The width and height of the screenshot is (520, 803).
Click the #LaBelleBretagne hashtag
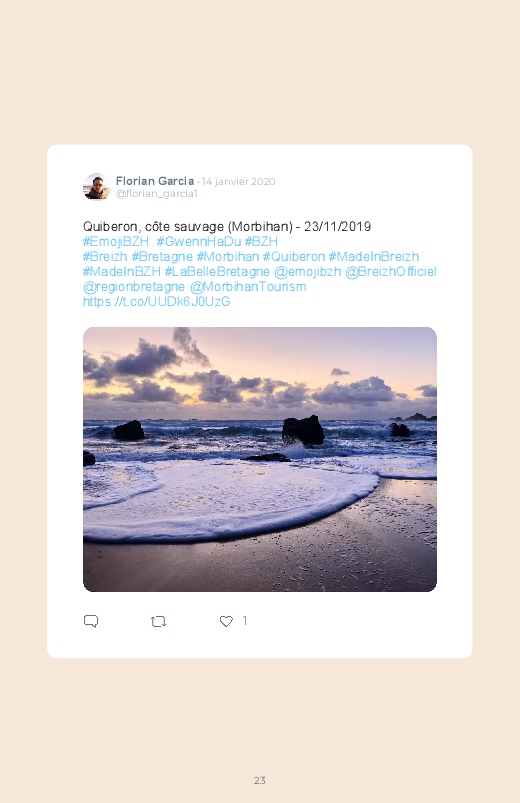217,271
